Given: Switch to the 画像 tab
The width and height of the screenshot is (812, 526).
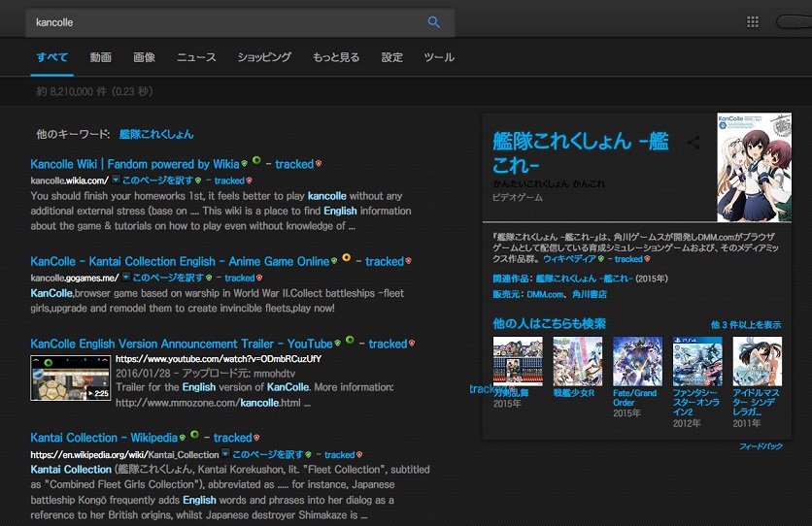Looking at the screenshot, I should (x=144, y=57).
